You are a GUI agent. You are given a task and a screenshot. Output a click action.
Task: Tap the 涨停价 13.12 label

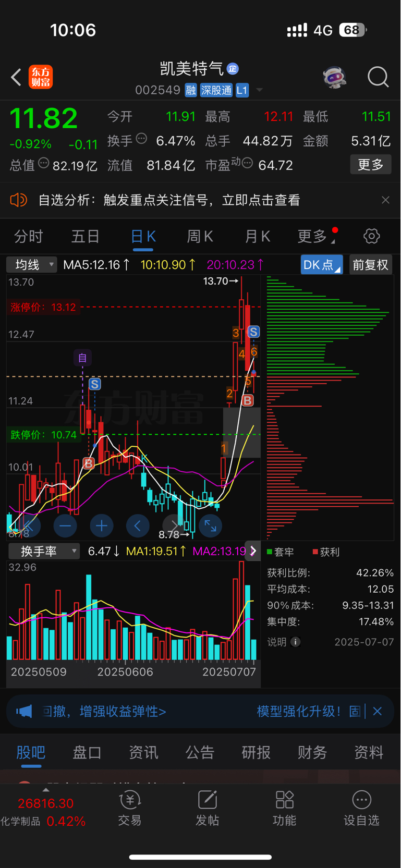[x=43, y=307]
